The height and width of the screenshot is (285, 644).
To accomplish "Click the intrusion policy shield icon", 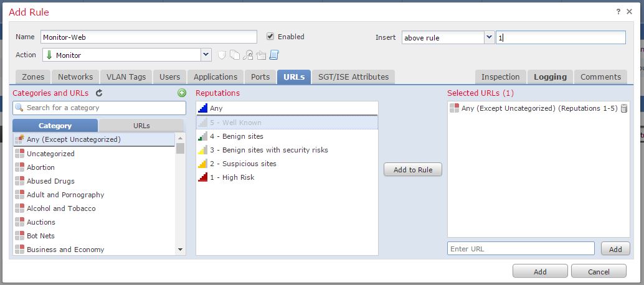I will [222, 55].
